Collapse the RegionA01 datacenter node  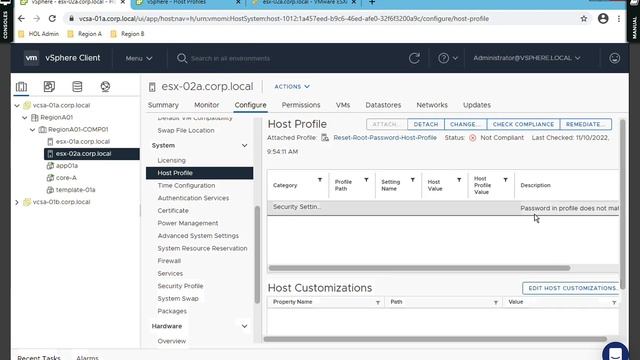pyautogui.click(x=24, y=118)
